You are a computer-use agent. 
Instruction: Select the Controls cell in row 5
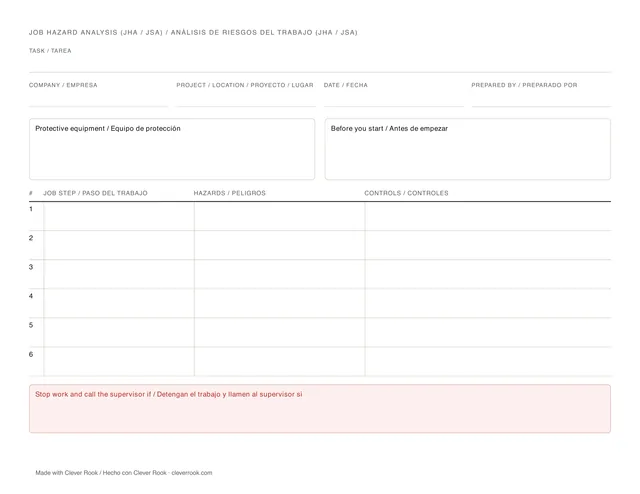click(488, 332)
